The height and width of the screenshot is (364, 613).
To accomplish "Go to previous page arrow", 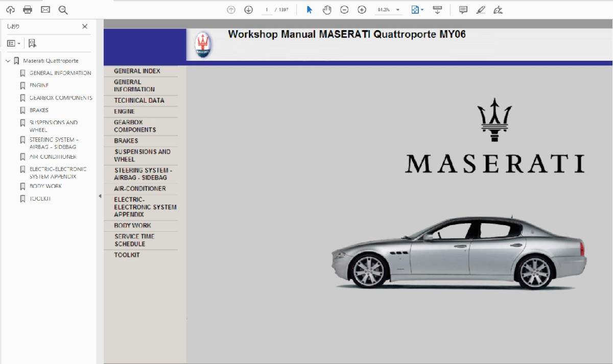I will 231,10.
